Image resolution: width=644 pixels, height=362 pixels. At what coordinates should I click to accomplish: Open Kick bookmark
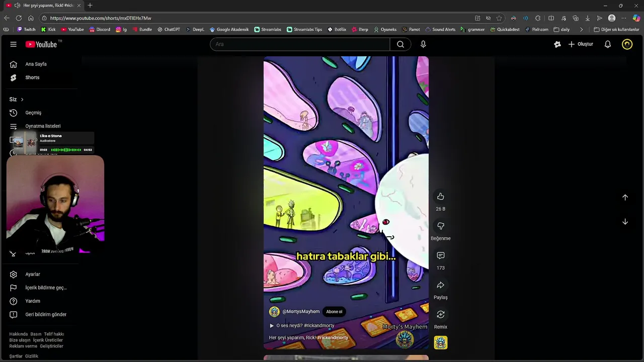point(48,30)
